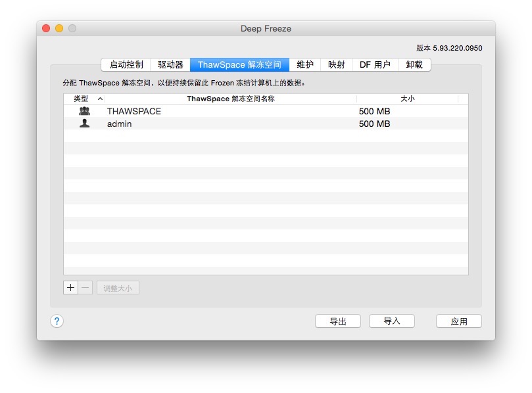This screenshot has width=532, height=393.
Task: Click the 导出 button
Action: pos(338,321)
